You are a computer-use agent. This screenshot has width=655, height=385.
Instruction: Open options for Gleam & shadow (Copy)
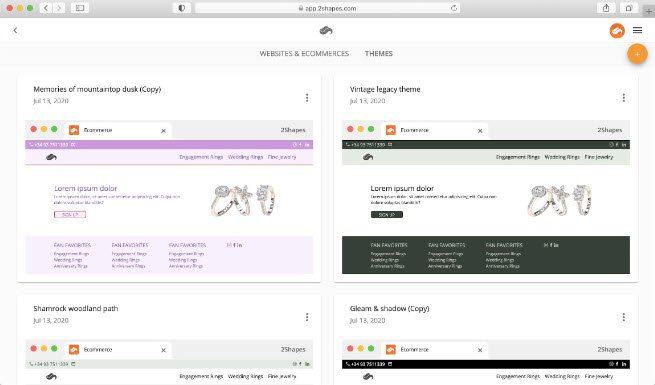click(624, 317)
